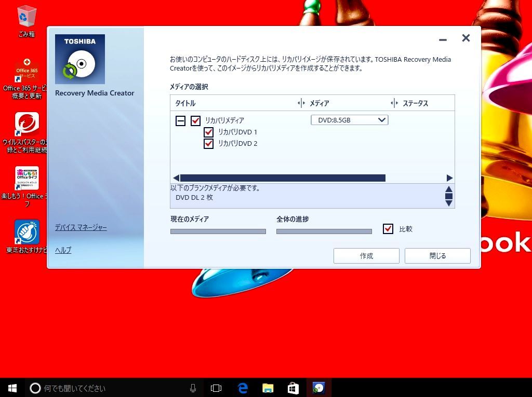Open the Windows Start menu

pos(12,388)
